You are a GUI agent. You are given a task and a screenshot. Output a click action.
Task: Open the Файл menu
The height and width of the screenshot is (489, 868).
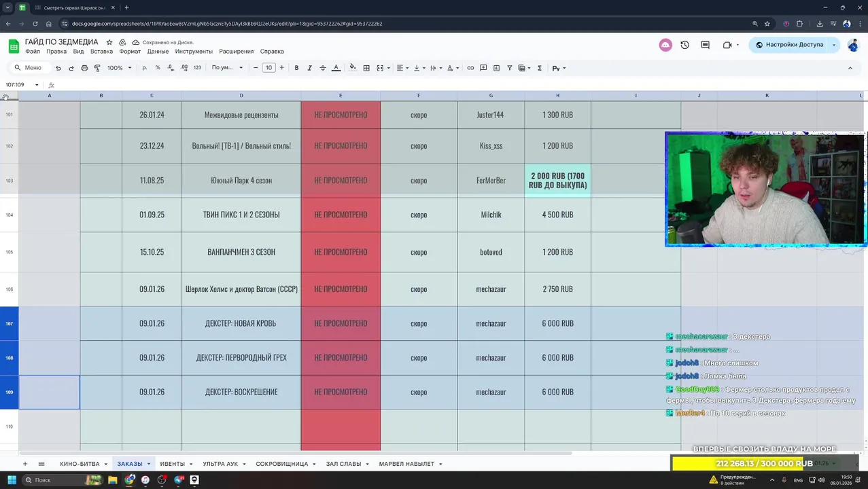33,52
